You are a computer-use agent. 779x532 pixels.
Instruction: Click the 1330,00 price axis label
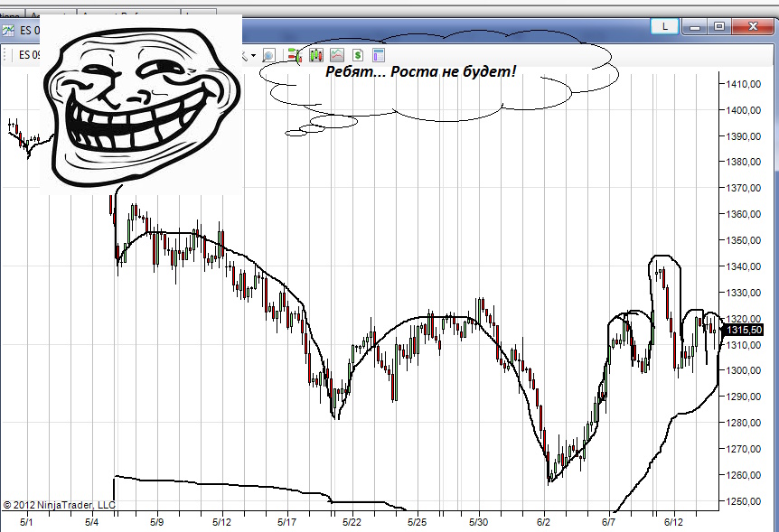[x=743, y=293]
